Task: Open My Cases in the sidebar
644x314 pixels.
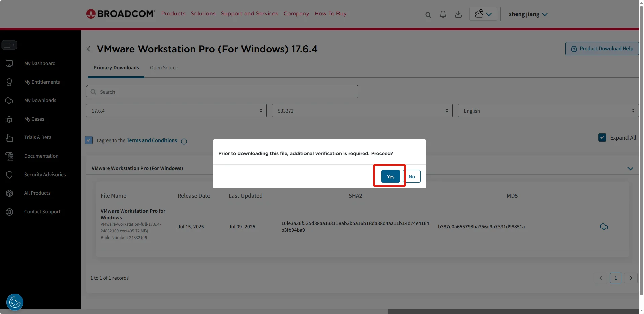Action: (34, 119)
